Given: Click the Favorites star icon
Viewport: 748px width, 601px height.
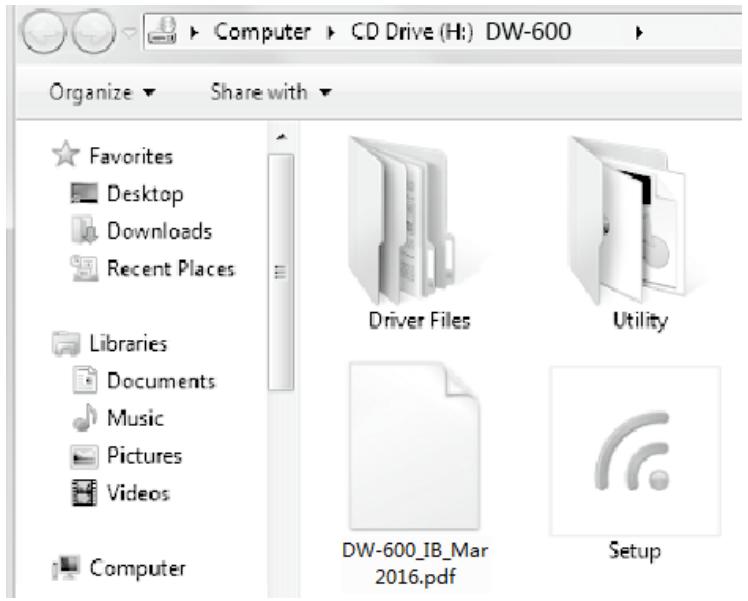Looking at the screenshot, I should click(x=66, y=154).
